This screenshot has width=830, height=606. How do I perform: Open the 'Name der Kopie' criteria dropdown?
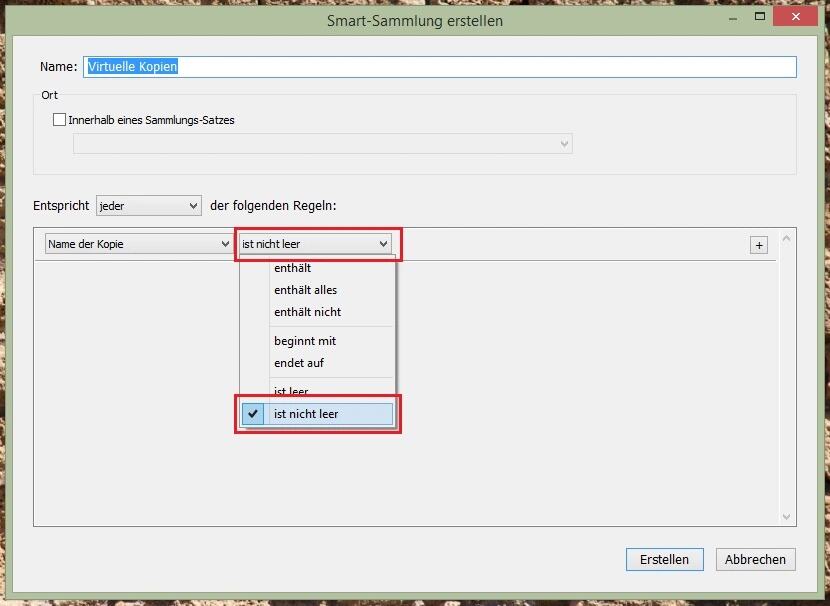tap(138, 244)
